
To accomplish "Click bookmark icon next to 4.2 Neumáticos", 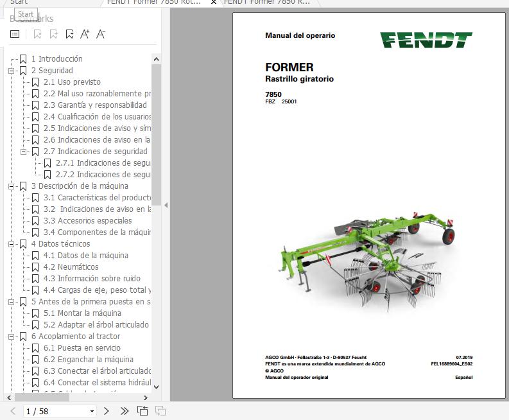I will tap(35, 267).
